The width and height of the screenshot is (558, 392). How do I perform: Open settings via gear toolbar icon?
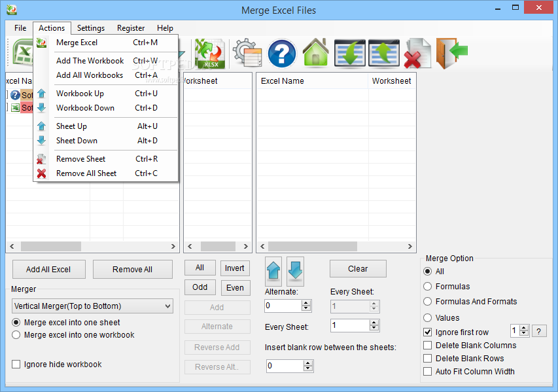coord(247,54)
